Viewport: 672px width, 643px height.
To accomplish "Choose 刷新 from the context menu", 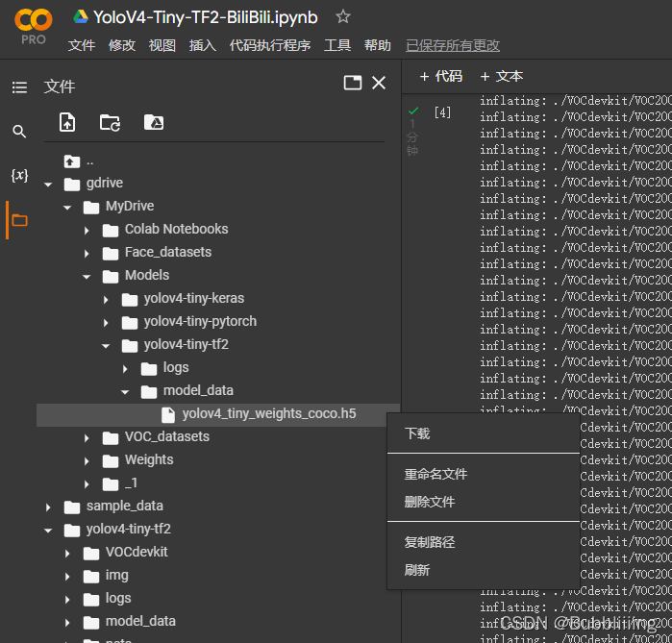I will tap(484, 570).
